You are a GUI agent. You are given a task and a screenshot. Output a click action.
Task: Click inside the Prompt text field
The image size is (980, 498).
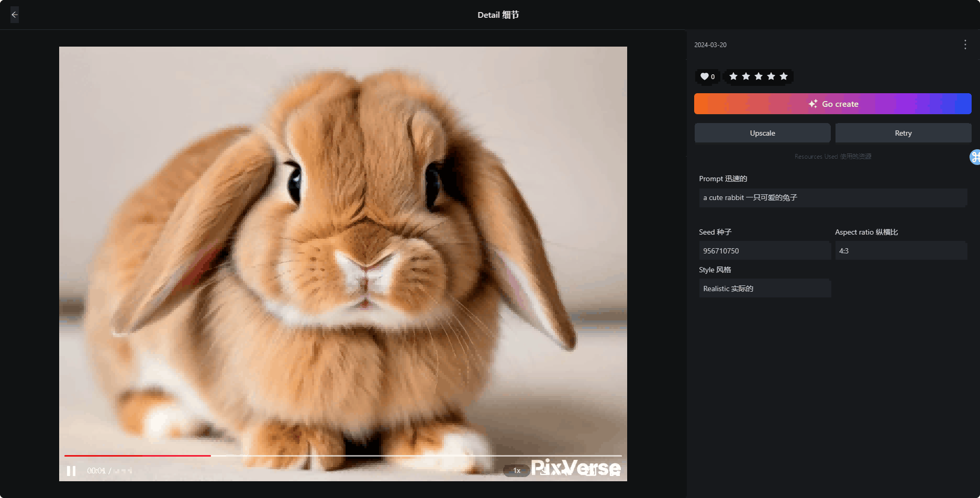pyautogui.click(x=832, y=197)
